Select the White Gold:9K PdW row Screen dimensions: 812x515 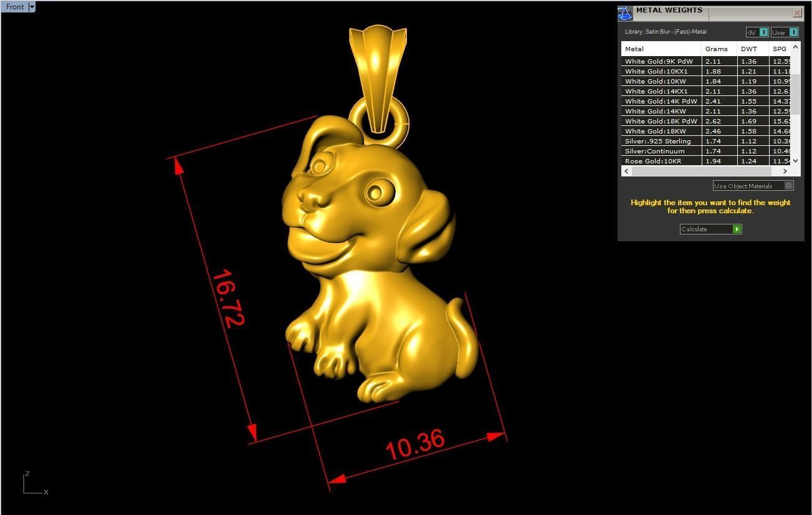[x=706, y=61]
